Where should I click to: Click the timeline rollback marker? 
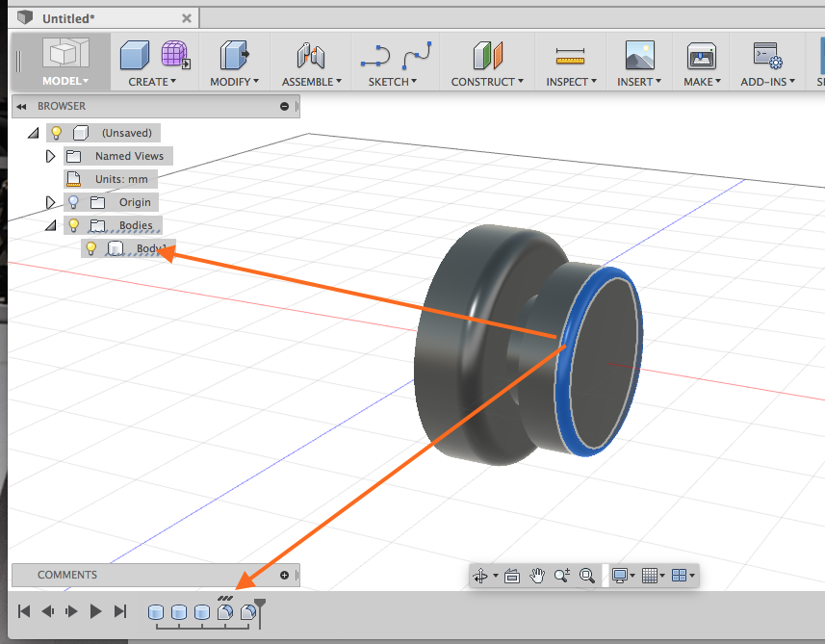point(260,612)
